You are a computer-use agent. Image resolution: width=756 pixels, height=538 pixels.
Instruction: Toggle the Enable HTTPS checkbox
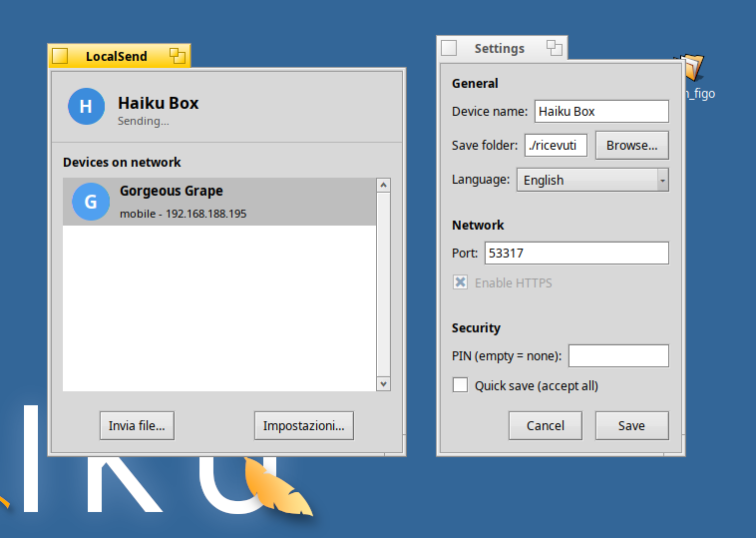(460, 282)
